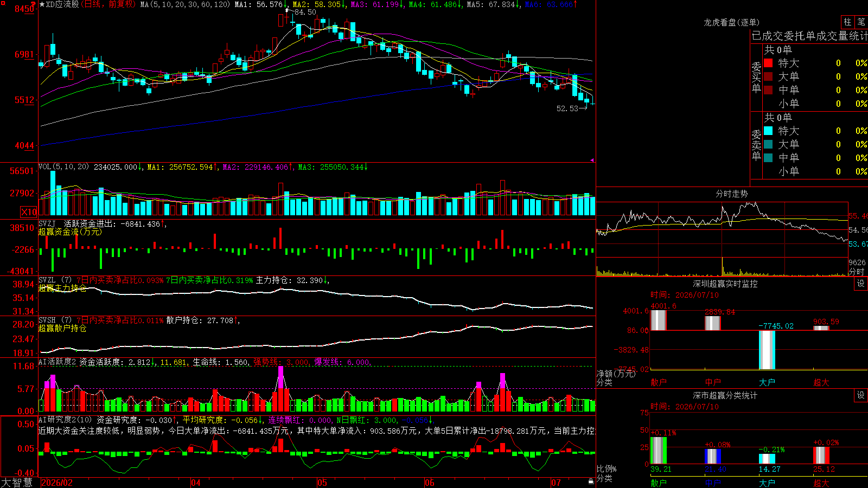Image resolution: width=868 pixels, height=488 pixels.
Task: Click the VOL(5,10,20) indicator label
Action: tap(63, 167)
